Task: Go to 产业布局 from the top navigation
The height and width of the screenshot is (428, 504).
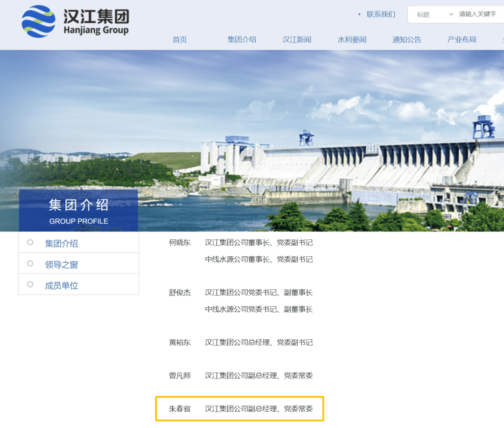Action: coord(462,40)
